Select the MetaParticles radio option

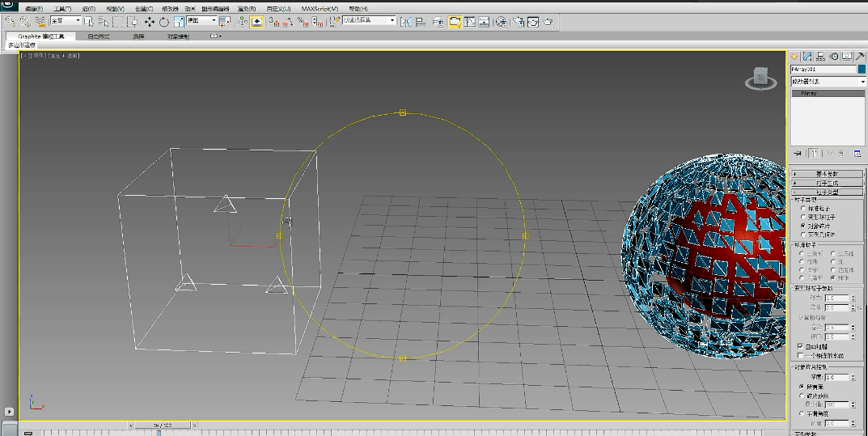802,218
